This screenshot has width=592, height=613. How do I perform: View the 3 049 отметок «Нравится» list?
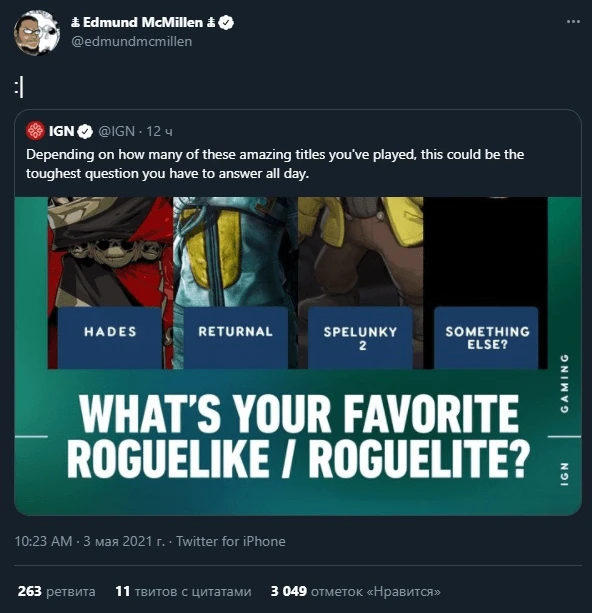click(x=355, y=591)
